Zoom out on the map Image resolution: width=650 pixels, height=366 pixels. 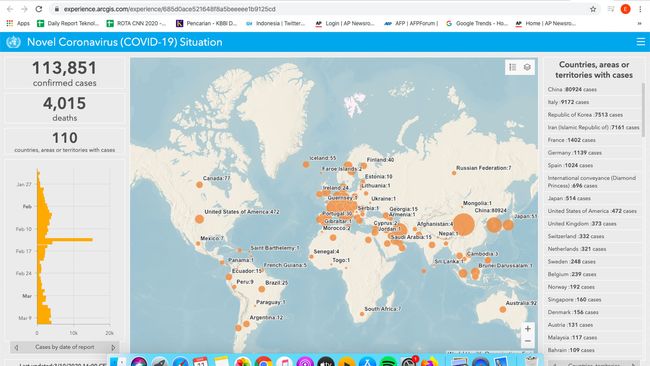528,341
